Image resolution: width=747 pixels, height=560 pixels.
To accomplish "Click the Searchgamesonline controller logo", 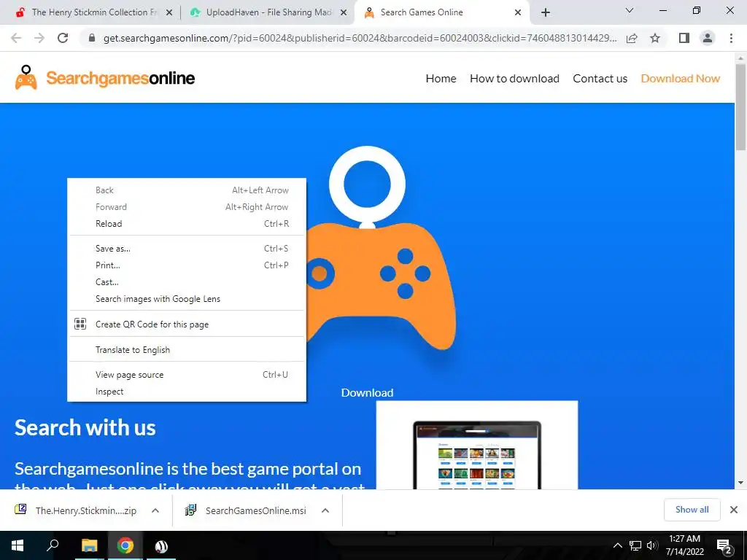I will pos(26,77).
